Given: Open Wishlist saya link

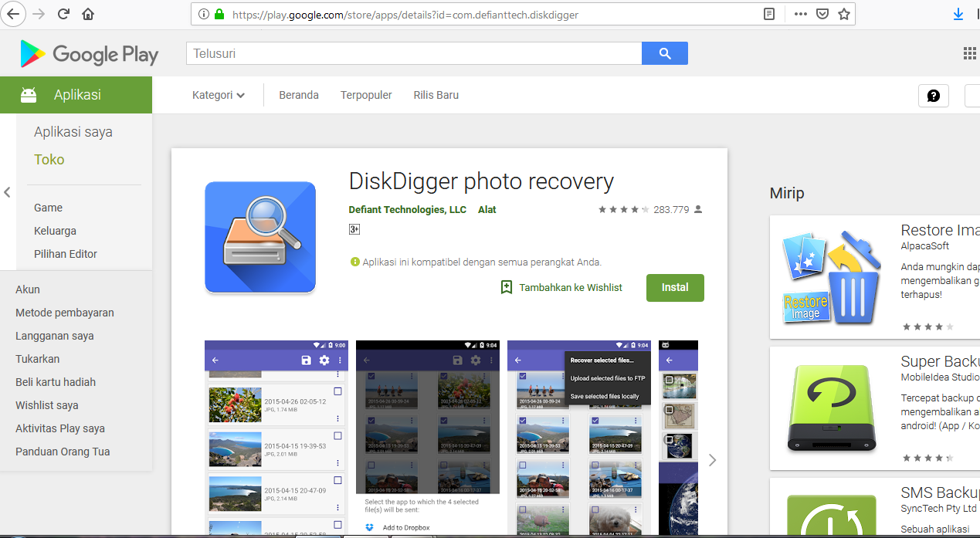Looking at the screenshot, I should click(47, 405).
